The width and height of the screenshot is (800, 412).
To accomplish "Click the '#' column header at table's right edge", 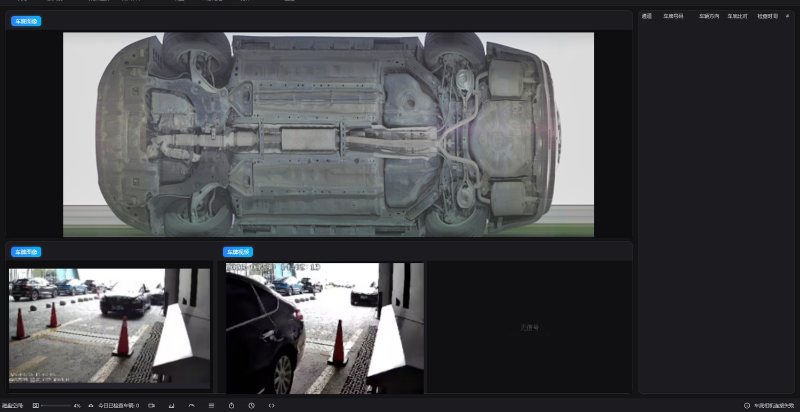I will pos(787,16).
